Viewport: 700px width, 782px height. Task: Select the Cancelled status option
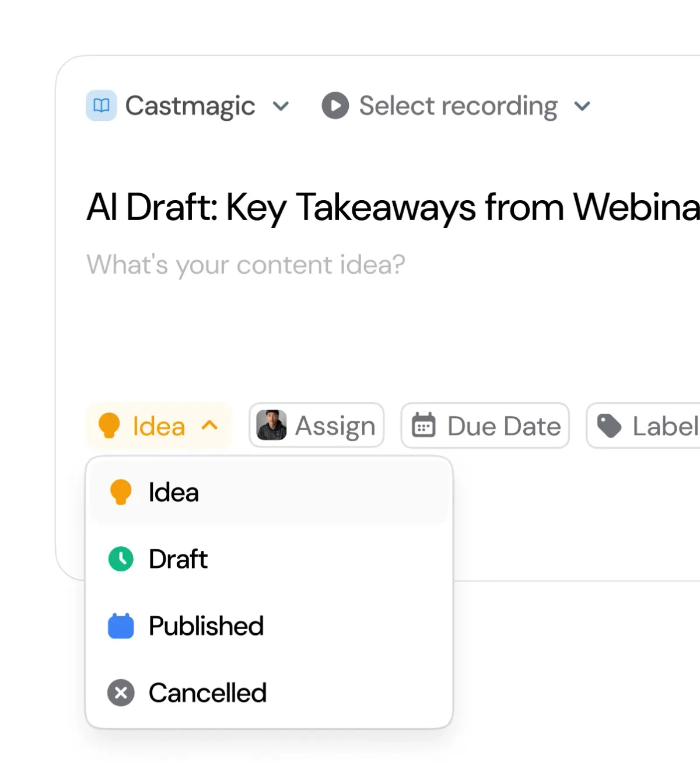click(x=207, y=693)
